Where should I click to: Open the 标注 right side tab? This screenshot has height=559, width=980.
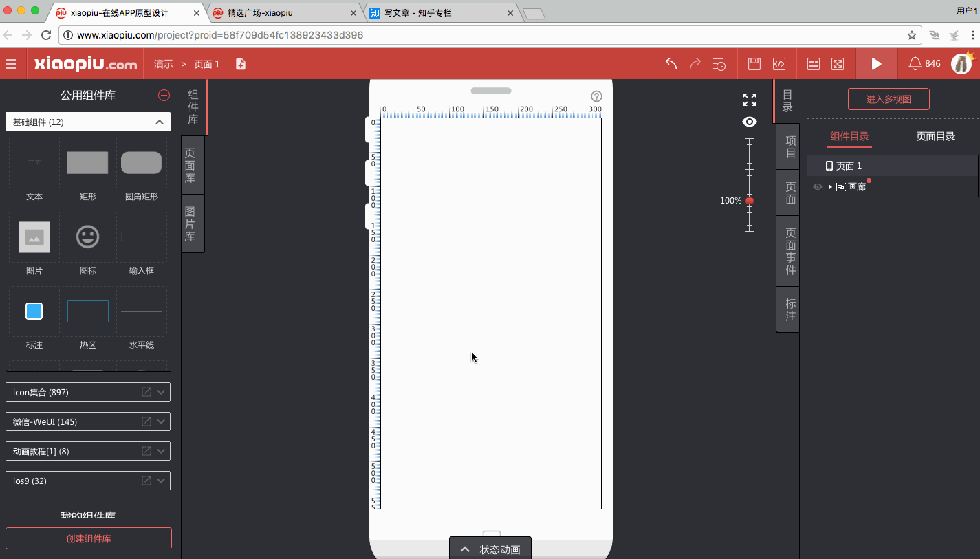click(x=789, y=310)
